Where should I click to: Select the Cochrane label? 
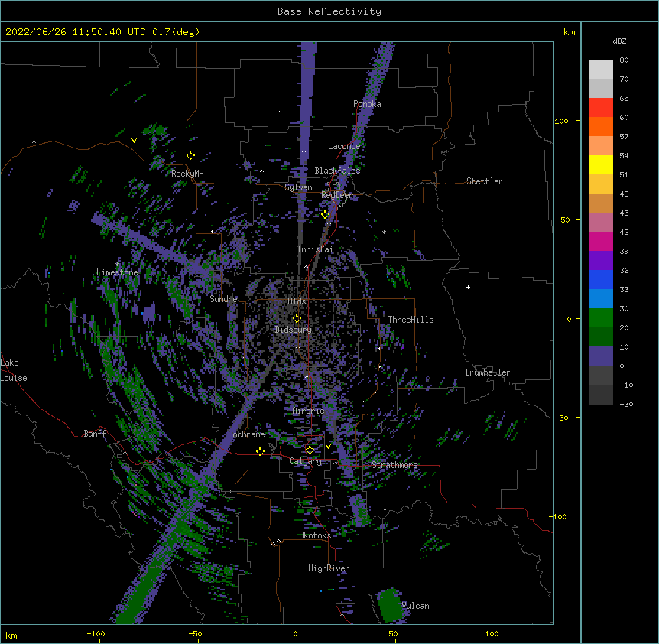tap(246, 434)
